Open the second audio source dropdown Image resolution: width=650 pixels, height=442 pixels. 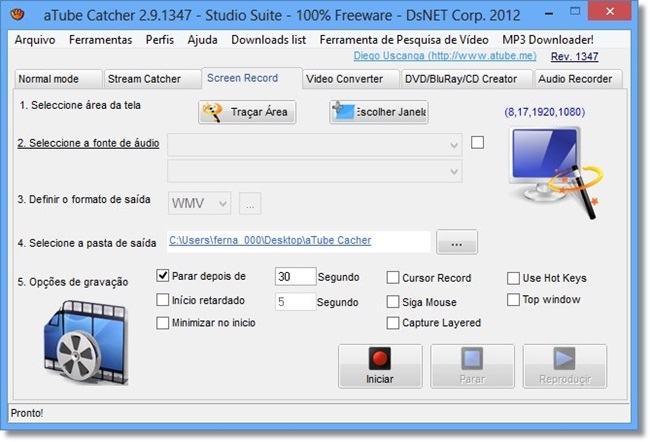click(315, 171)
